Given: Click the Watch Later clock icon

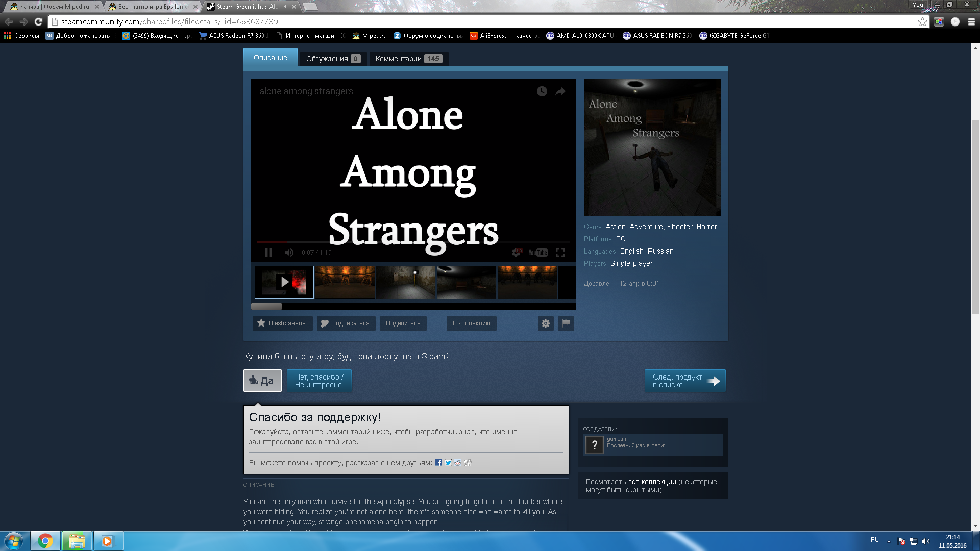Looking at the screenshot, I should pos(542,91).
